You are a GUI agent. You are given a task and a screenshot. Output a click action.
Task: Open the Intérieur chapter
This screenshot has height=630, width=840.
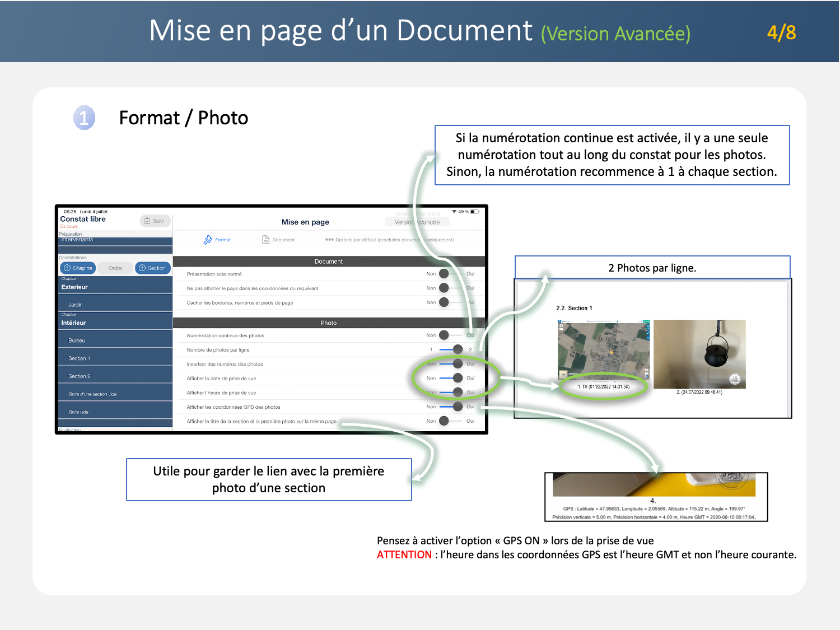pos(115,323)
